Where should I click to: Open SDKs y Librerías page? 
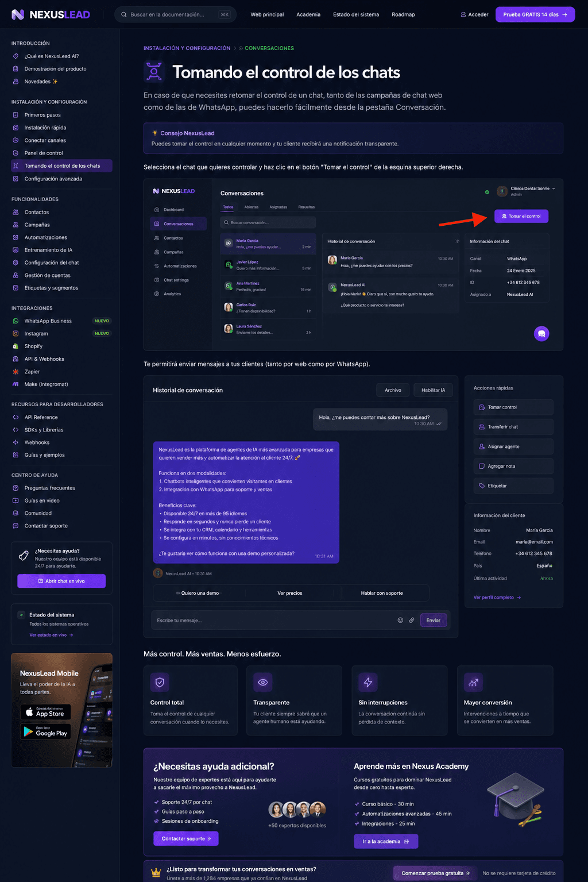point(44,430)
